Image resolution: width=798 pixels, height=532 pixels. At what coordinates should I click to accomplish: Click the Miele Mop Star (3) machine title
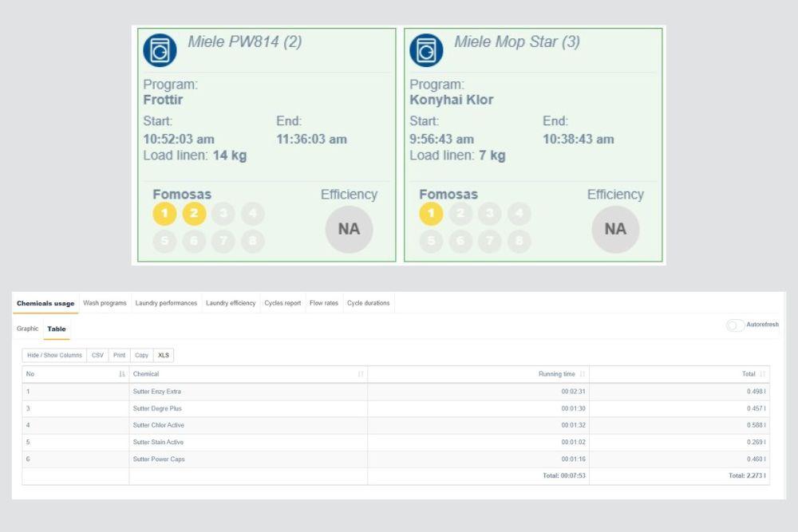517,41
